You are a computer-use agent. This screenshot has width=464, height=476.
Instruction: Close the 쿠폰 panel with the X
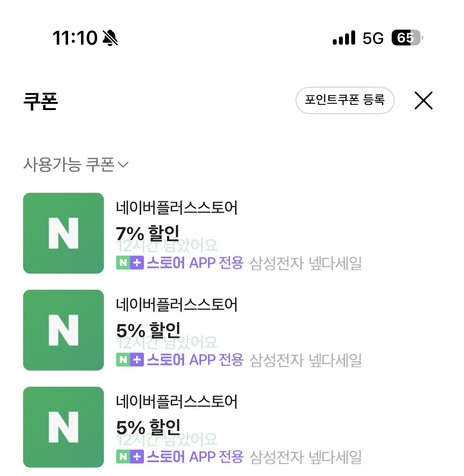(x=424, y=100)
